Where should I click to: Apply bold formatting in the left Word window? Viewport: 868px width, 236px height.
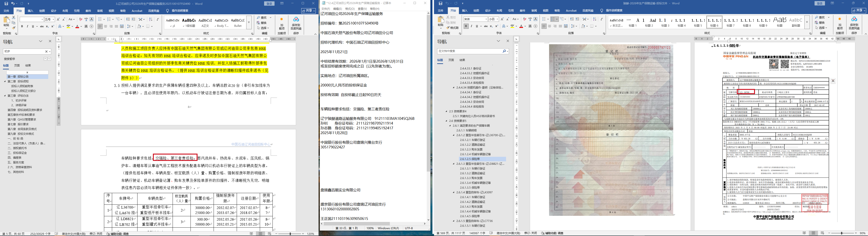pyautogui.click(x=22, y=26)
